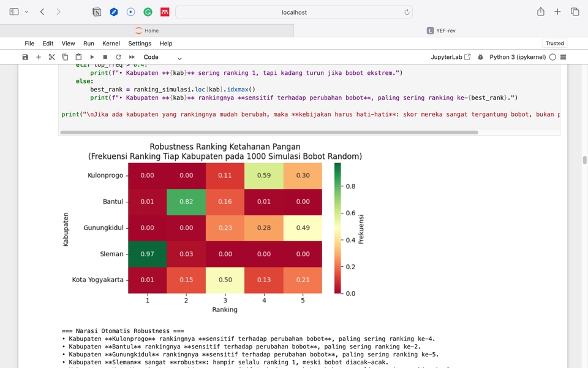This screenshot has height=368, width=588.
Task: Run the current cell with the play icon
Action: click(92, 57)
